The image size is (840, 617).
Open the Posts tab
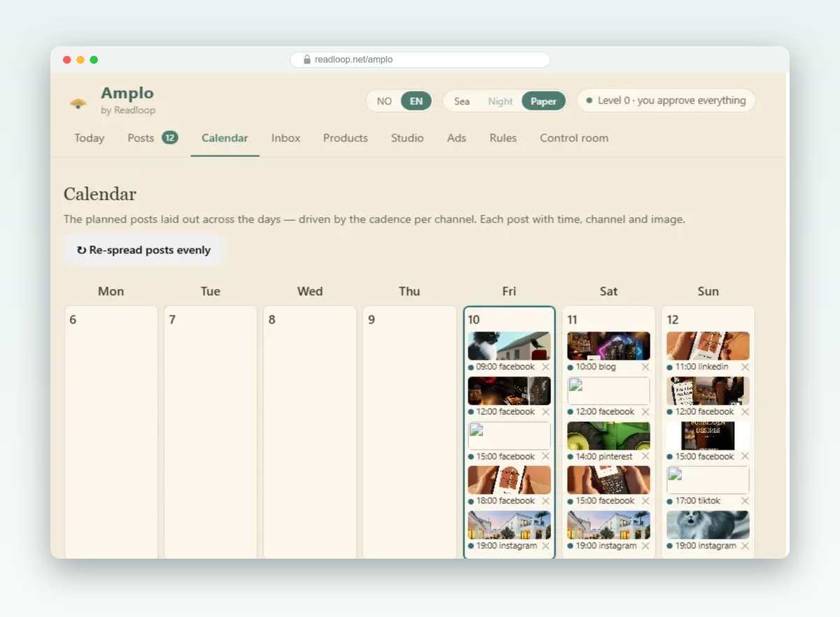tap(153, 138)
